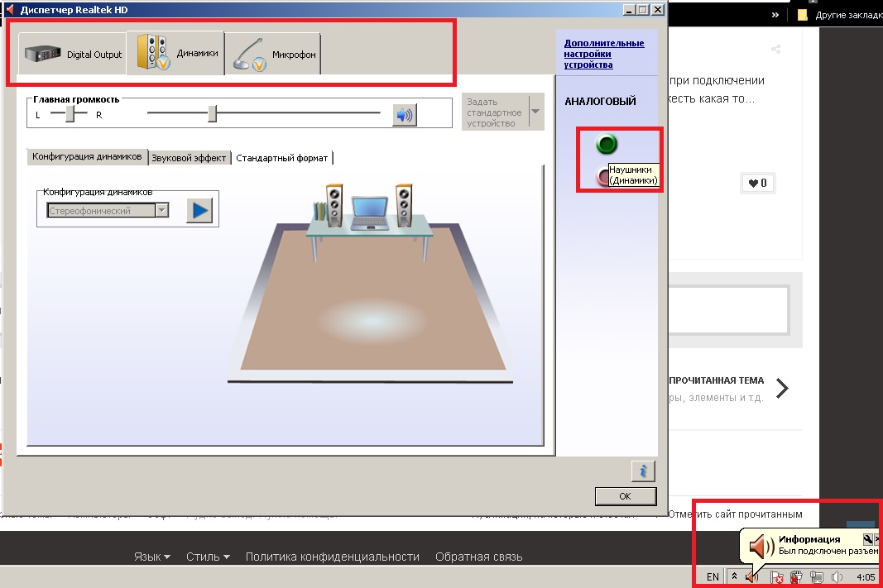Open Action Center flag tray icon
This screenshot has width=883, height=588.
point(776,577)
